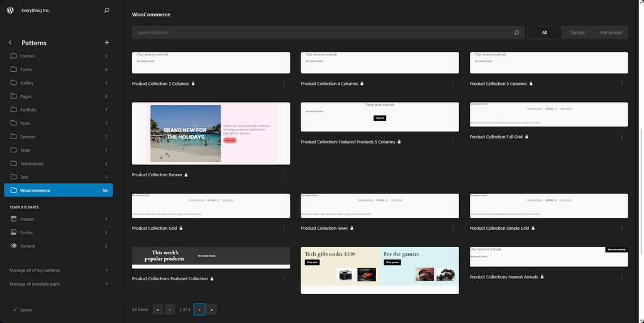Image resolution: width=644 pixels, height=323 pixels.
Task: Open options menu for Product Collection 4 Columns
Action: (x=453, y=84)
